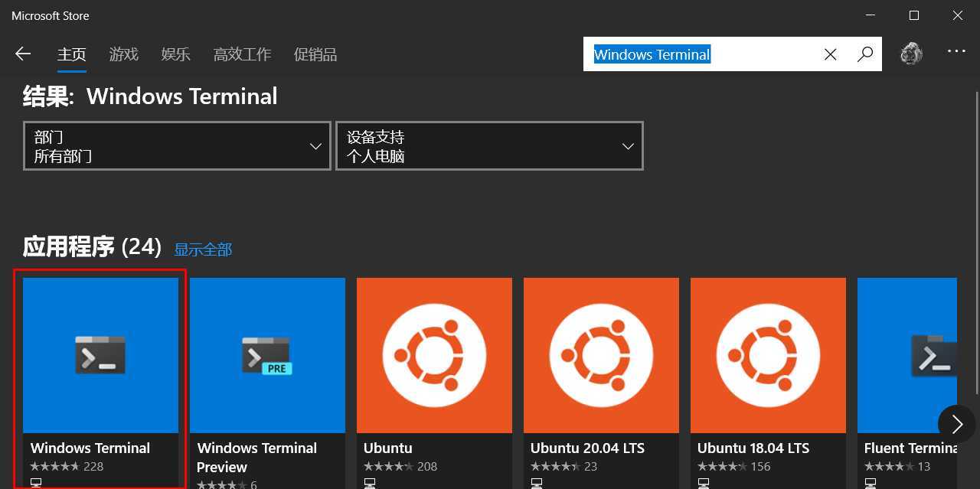980x489 pixels.
Task: Open the Windows Terminal Preview app tile
Action: (267, 383)
